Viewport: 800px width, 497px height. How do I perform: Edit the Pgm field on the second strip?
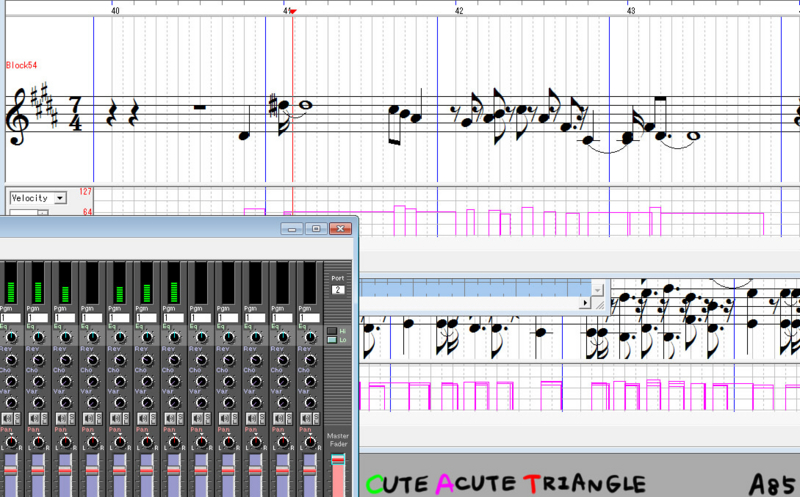pyautogui.click(x=37, y=318)
